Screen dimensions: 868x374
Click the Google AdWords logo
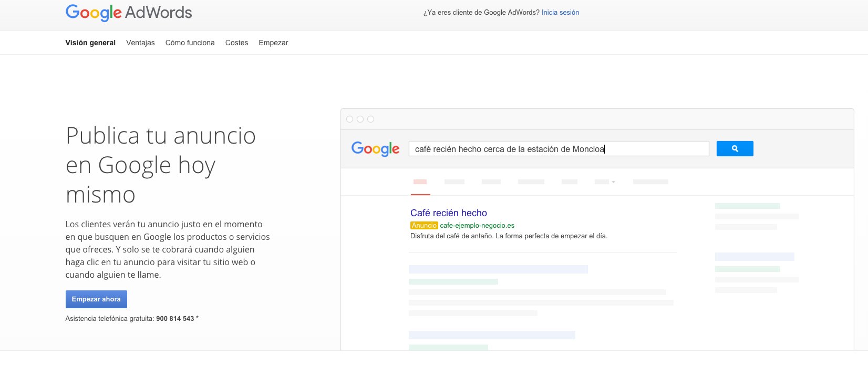click(129, 13)
